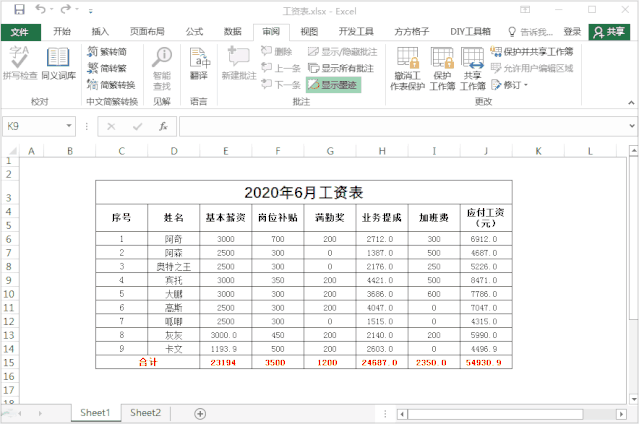Collapse the ribbon with the chevron
The width and height of the screenshot is (639, 424).
pyautogui.click(x=631, y=102)
